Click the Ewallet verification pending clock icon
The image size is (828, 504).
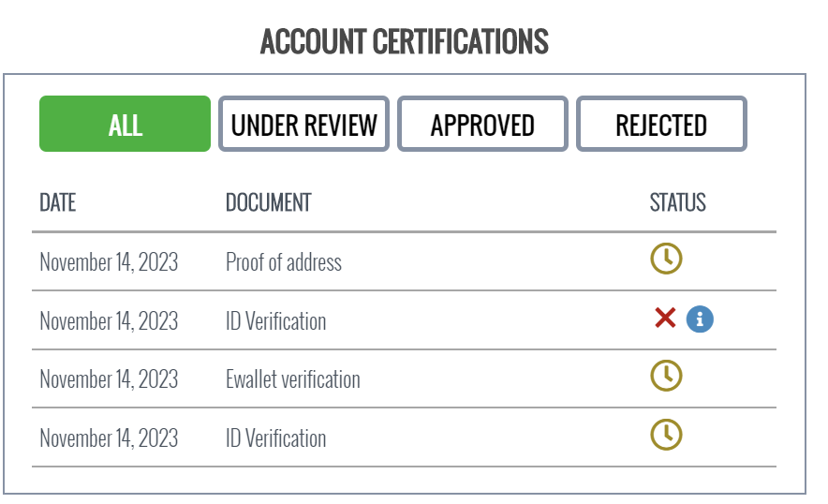tap(666, 376)
